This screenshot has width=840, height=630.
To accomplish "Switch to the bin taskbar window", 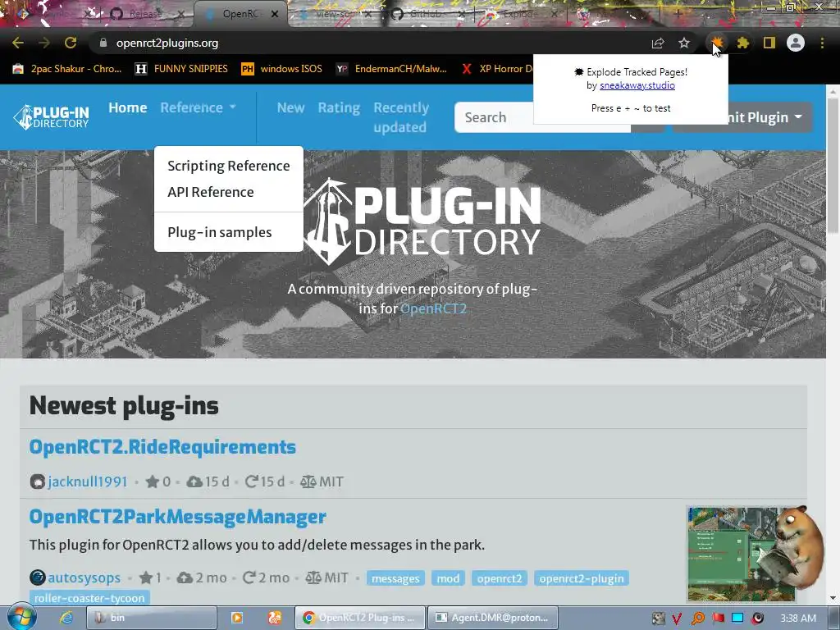I will pos(152,618).
